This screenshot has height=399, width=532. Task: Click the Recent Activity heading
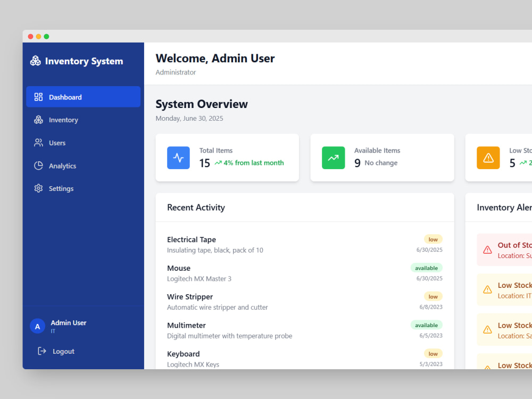[196, 207]
